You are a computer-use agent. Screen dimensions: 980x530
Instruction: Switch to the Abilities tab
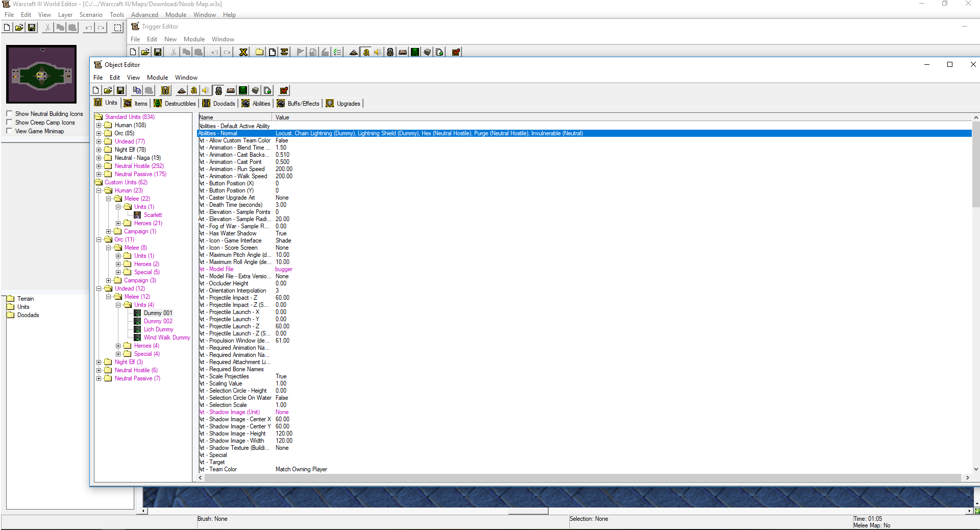click(256, 103)
